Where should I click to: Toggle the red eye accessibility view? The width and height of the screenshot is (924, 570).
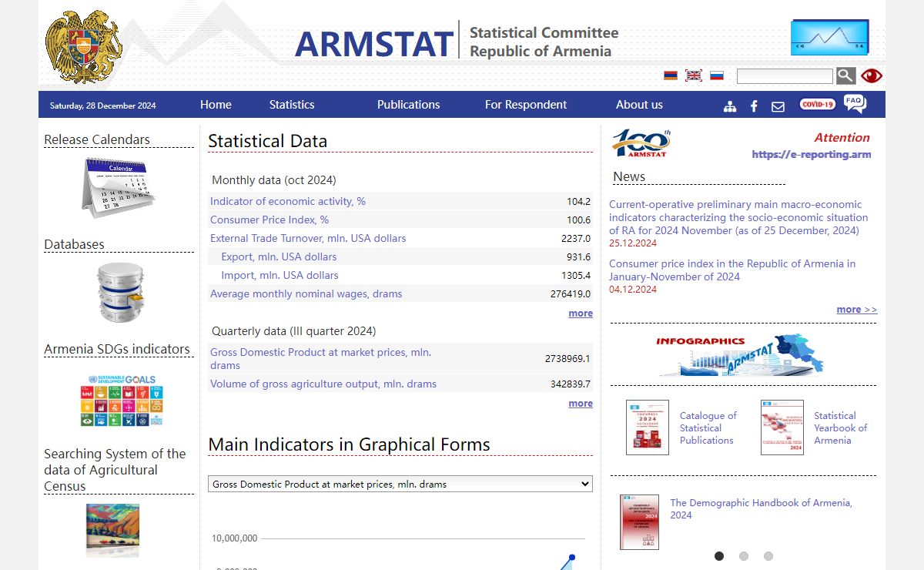[x=872, y=75]
